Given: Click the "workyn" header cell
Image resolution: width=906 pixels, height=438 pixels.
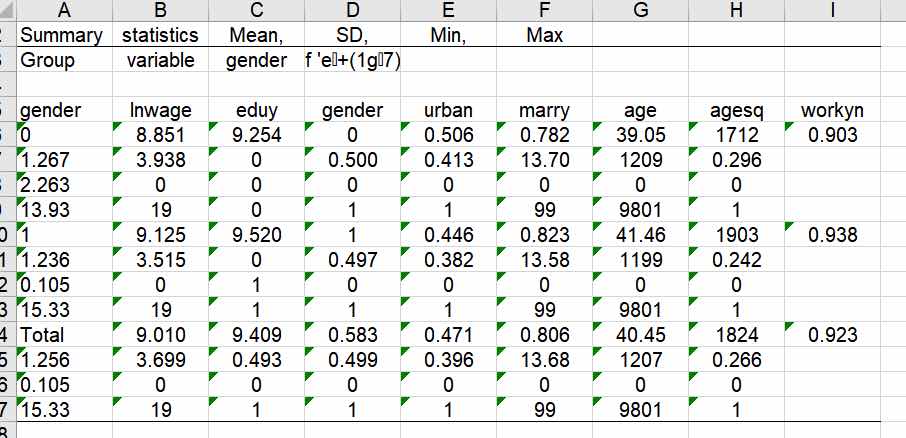Looking at the screenshot, I should coord(831,110).
